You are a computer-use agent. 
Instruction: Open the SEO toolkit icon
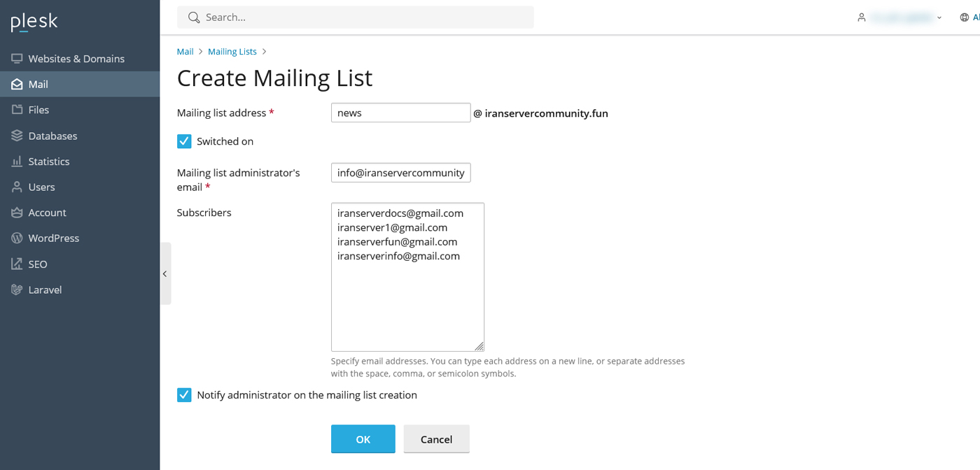[x=16, y=264]
